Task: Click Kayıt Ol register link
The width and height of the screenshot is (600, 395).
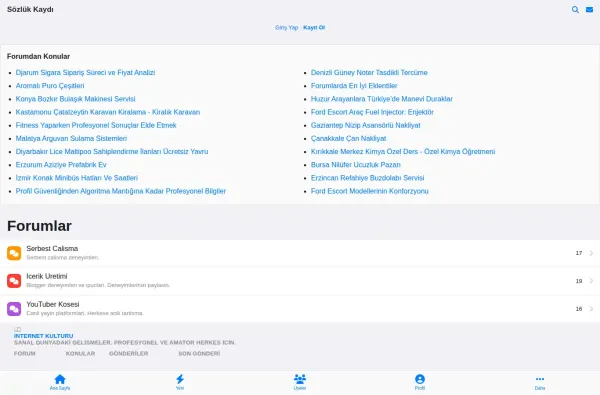Action: (x=314, y=28)
